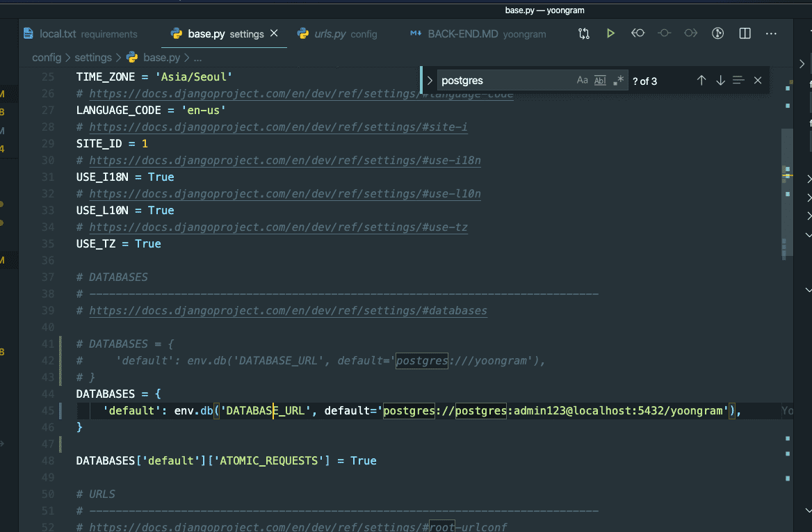Expand the replace field in find widget
This screenshot has width=812, height=532.
[430, 81]
